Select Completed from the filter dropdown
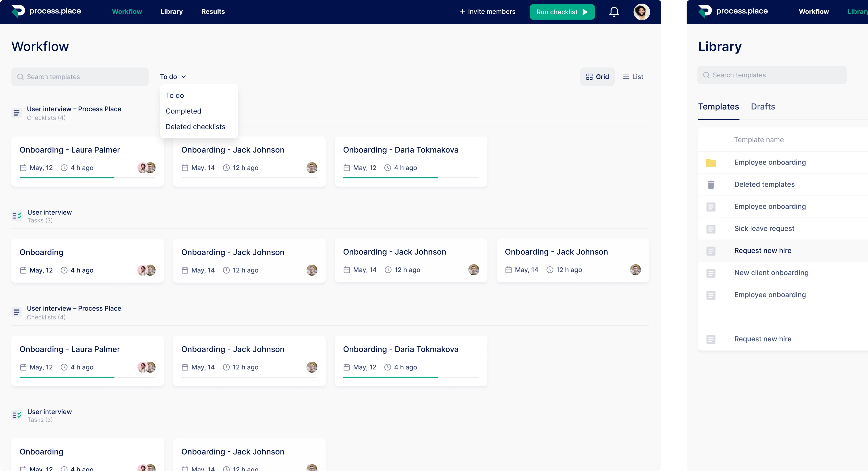 [183, 111]
